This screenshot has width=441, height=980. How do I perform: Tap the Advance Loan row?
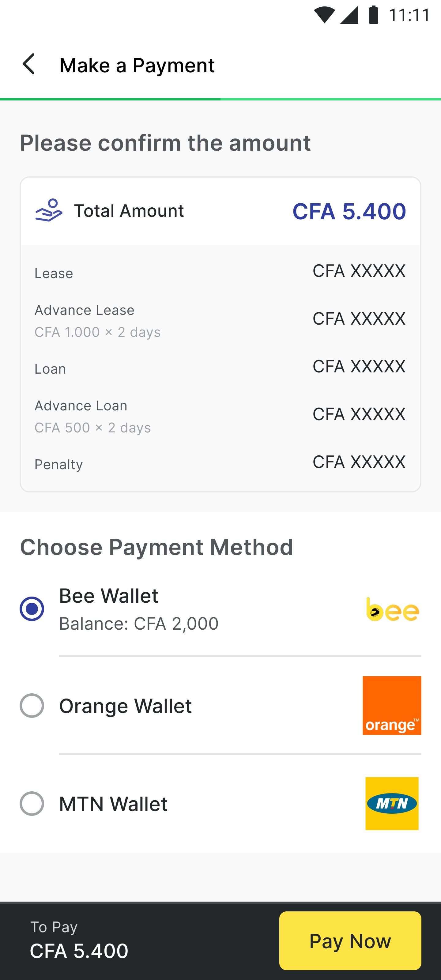pos(220,416)
